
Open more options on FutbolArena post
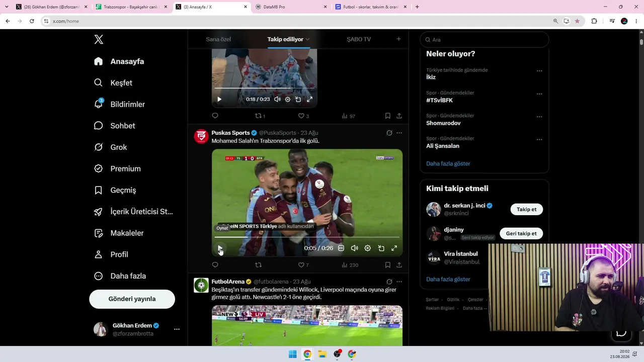click(x=399, y=282)
